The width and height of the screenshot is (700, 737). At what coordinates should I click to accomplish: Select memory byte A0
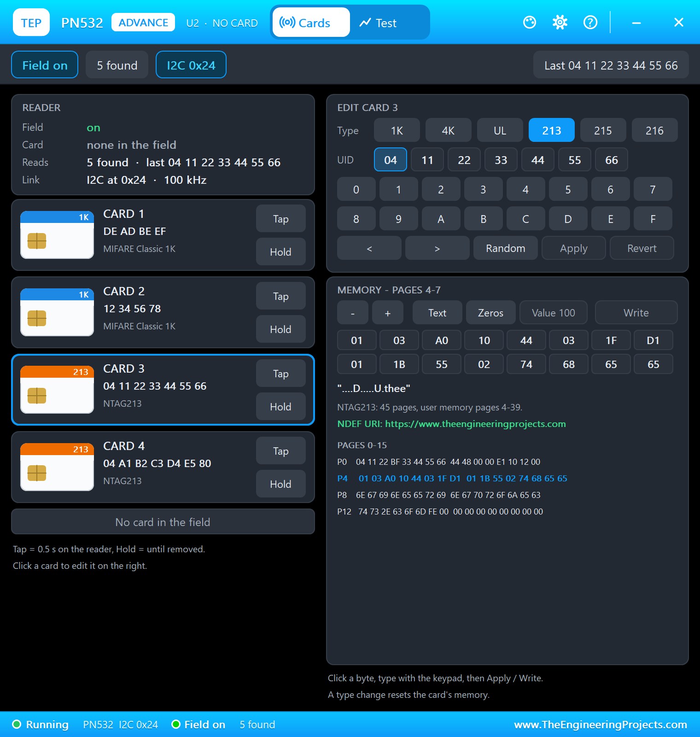click(x=442, y=340)
